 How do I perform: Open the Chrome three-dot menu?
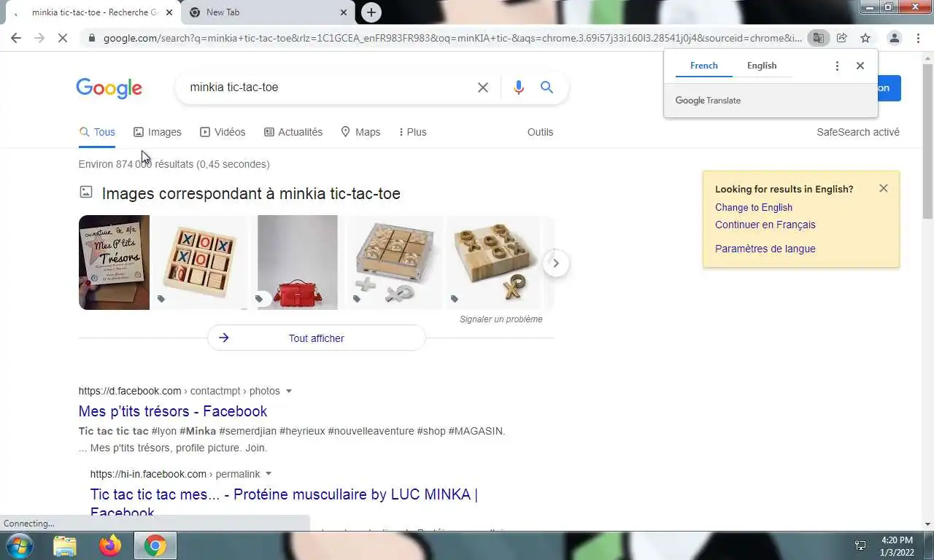pos(918,38)
